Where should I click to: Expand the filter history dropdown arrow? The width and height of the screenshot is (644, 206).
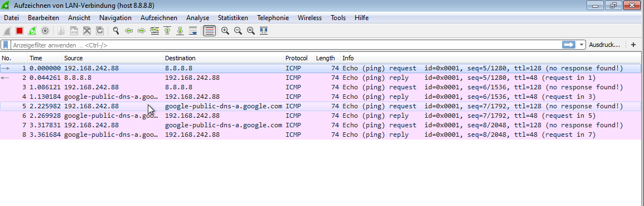tap(582, 45)
